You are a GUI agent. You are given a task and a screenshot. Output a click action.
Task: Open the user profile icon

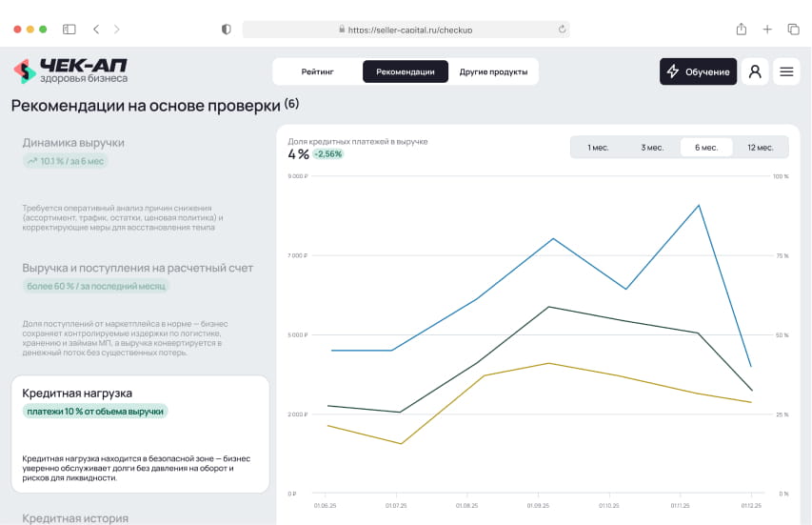(755, 71)
